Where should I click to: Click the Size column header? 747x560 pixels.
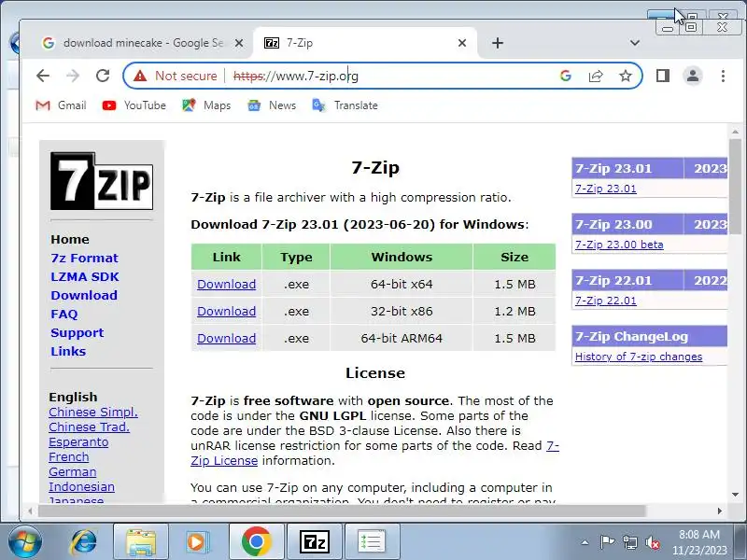(514, 258)
